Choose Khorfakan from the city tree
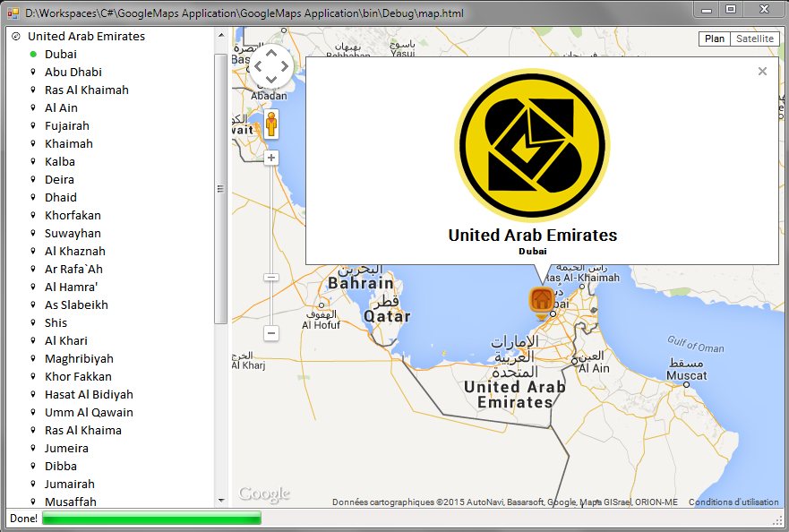Image resolution: width=789 pixels, height=532 pixels. pyautogui.click(x=73, y=216)
